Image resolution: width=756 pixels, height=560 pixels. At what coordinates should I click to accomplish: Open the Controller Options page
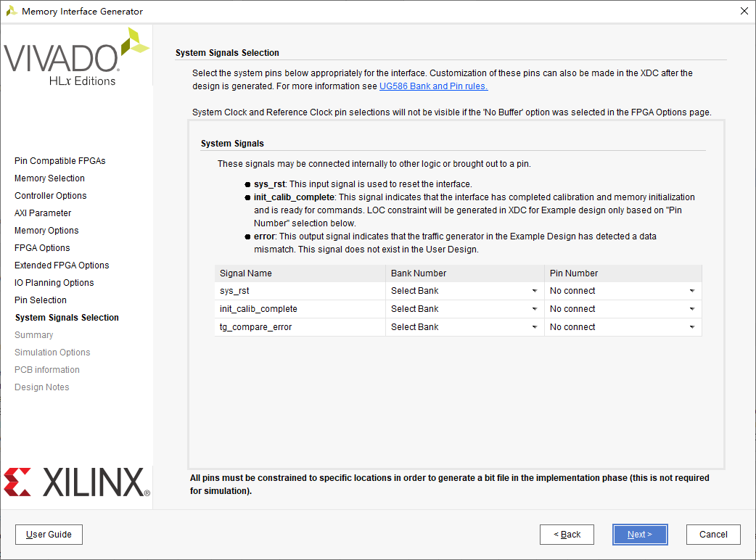pyautogui.click(x=50, y=195)
